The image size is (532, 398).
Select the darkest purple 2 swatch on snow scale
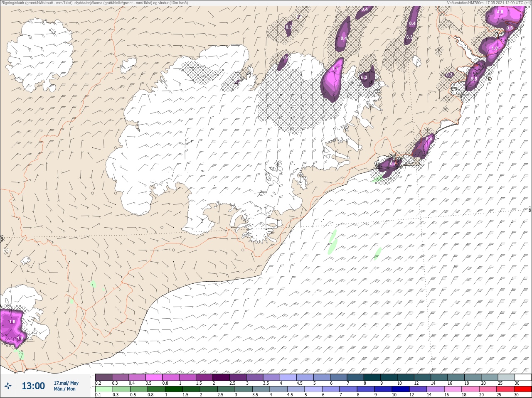point(221,377)
